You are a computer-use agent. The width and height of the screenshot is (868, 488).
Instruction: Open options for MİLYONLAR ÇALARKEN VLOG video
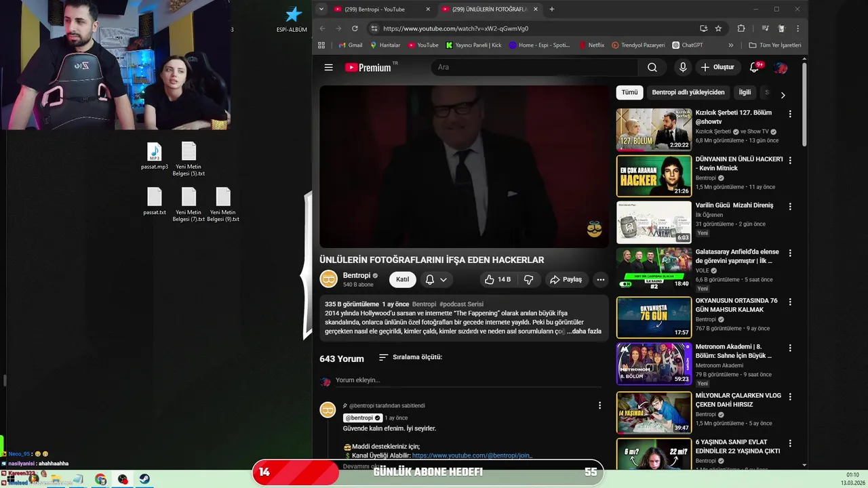click(790, 396)
